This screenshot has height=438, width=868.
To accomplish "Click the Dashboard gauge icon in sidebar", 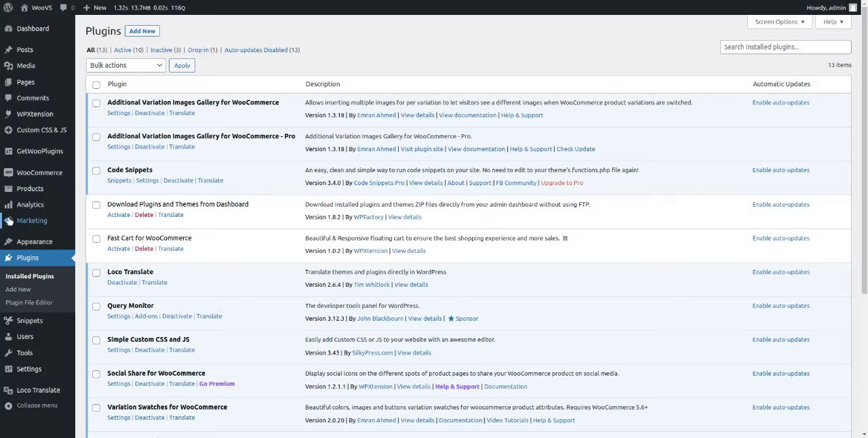I will point(8,28).
